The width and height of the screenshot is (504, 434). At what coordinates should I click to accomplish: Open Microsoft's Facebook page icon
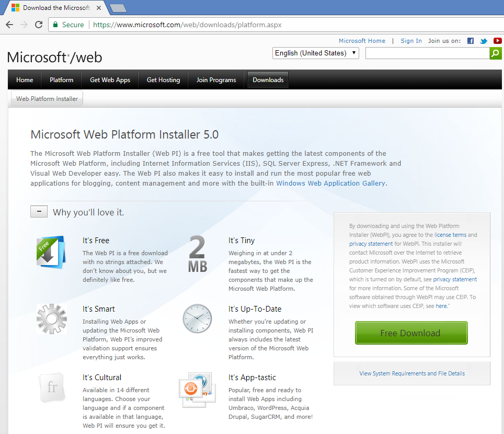coord(471,41)
